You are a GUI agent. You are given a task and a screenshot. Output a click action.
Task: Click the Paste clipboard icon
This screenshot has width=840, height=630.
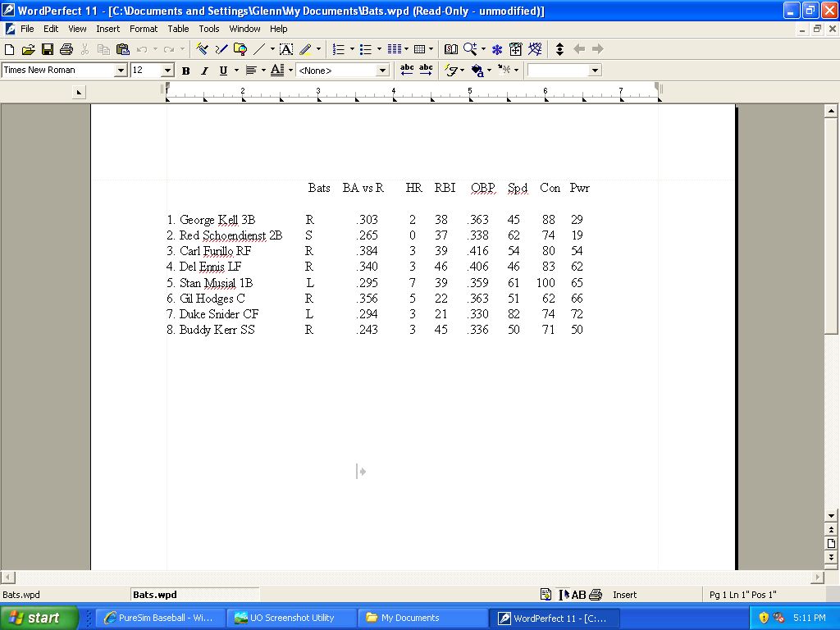tap(123, 49)
